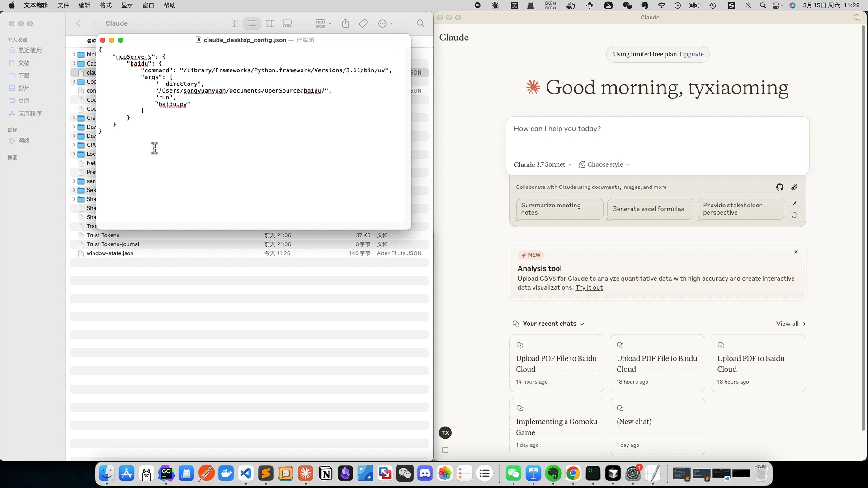The width and height of the screenshot is (868, 488).
Task: Open the 编辑 menu
Action: click(85, 5)
